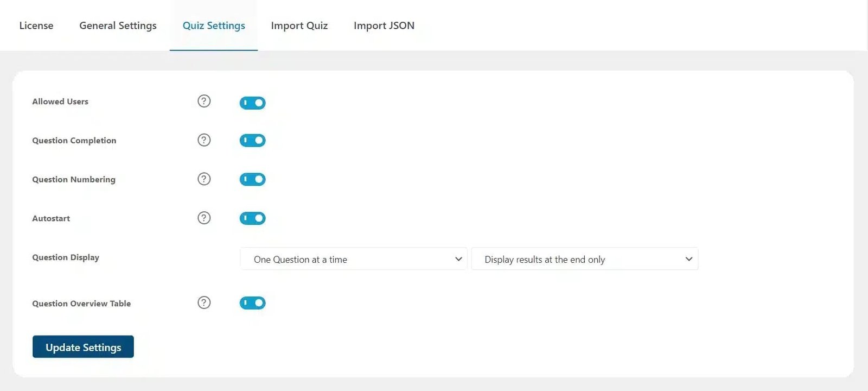Switch off the Autostart toggle

tap(253, 218)
